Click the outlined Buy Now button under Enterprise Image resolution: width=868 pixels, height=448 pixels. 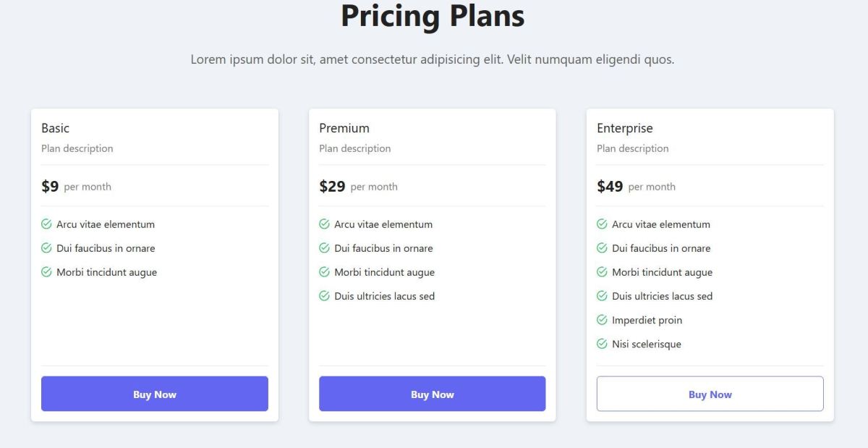coord(710,393)
